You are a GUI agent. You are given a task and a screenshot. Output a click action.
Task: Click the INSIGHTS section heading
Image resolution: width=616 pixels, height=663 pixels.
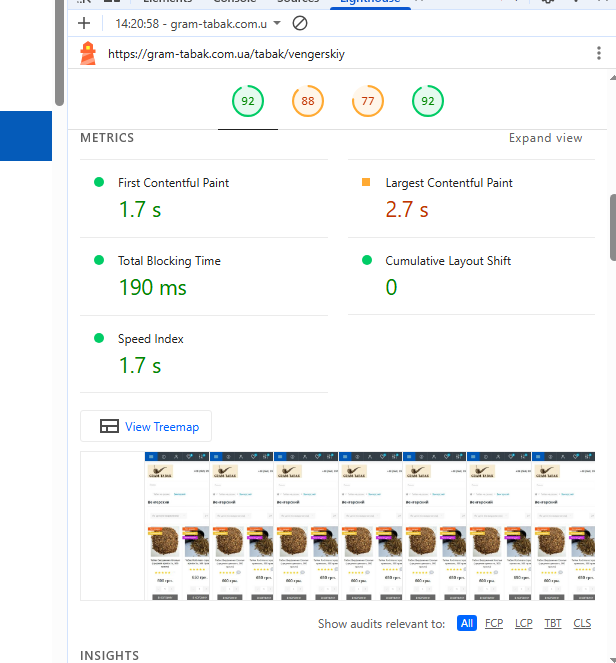point(109,655)
